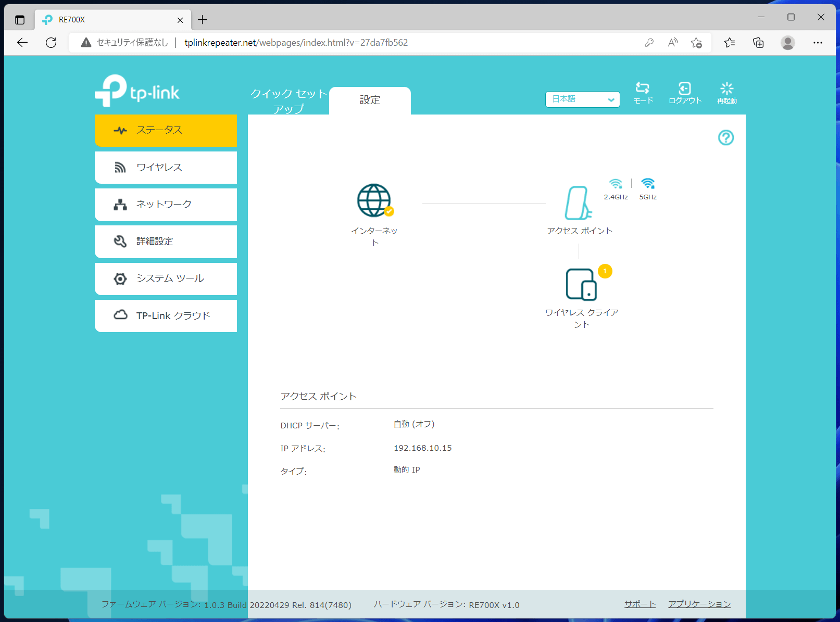840x622 pixels.
Task: Switch to the 設定 tab
Action: tap(370, 100)
